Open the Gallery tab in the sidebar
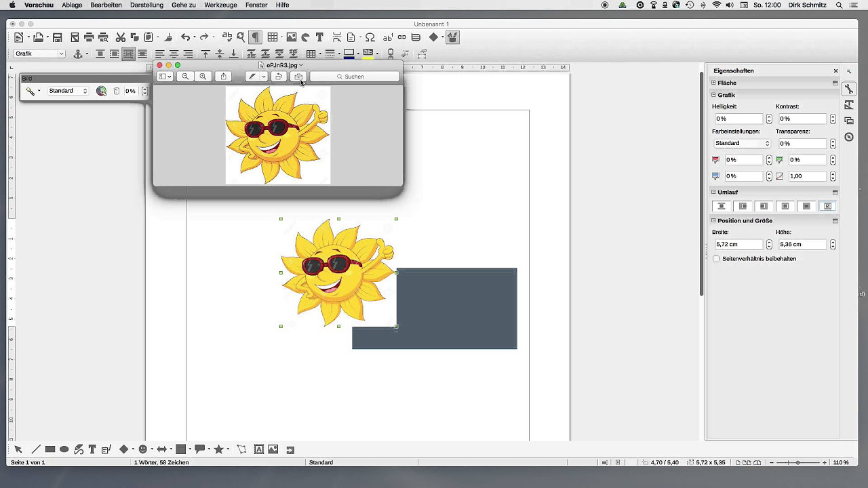Image resolution: width=868 pixels, height=488 pixels. (849, 121)
